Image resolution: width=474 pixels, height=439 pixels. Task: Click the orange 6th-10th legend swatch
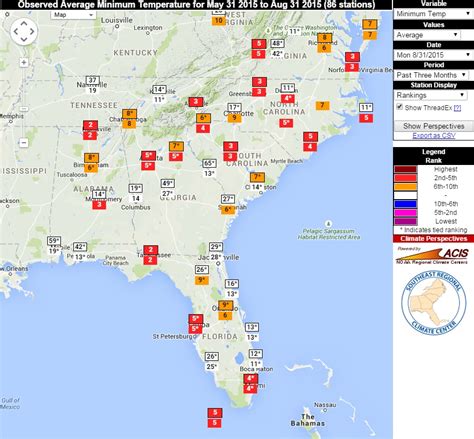pyautogui.click(x=406, y=187)
